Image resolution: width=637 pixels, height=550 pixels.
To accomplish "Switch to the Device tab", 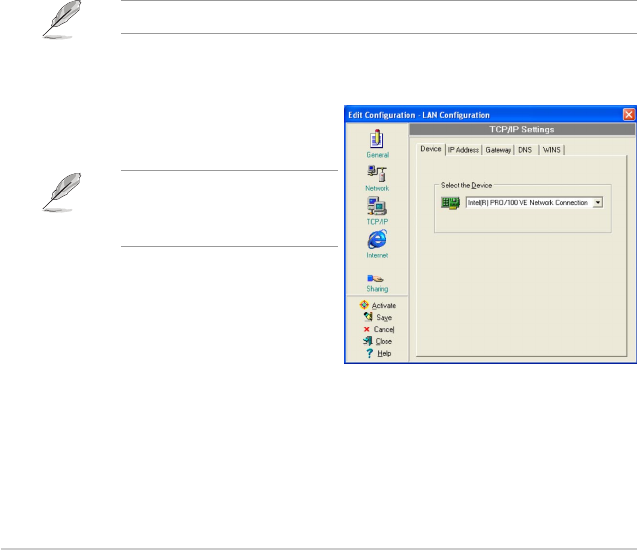I will [x=431, y=149].
